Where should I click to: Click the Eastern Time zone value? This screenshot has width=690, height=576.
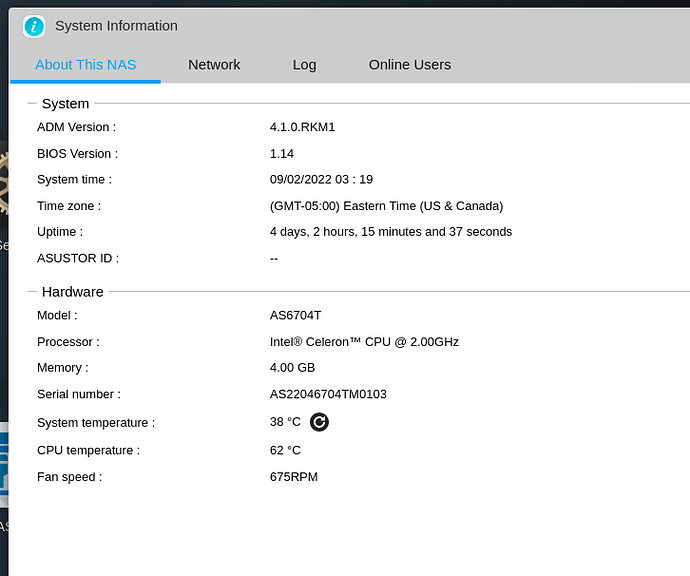click(x=386, y=206)
